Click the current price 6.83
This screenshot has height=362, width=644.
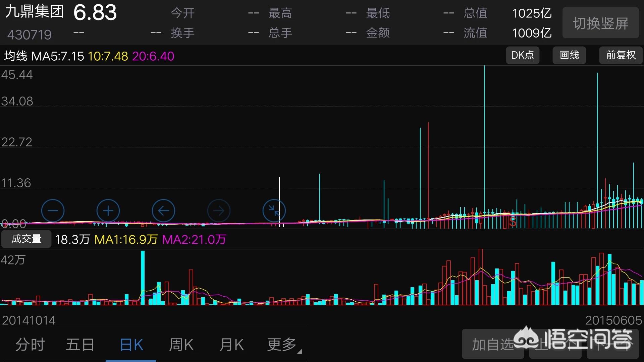click(95, 12)
